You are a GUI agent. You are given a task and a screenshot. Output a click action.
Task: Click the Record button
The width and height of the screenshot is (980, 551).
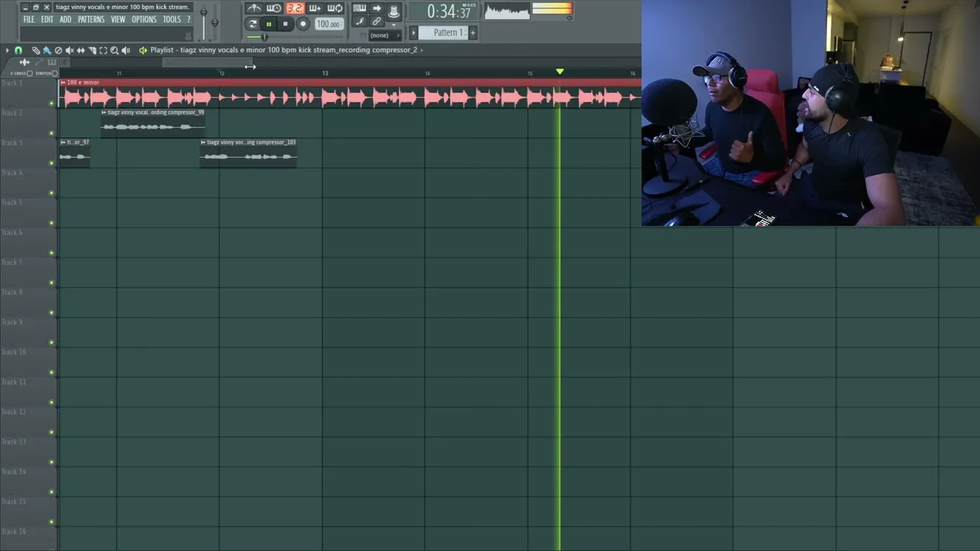(303, 24)
